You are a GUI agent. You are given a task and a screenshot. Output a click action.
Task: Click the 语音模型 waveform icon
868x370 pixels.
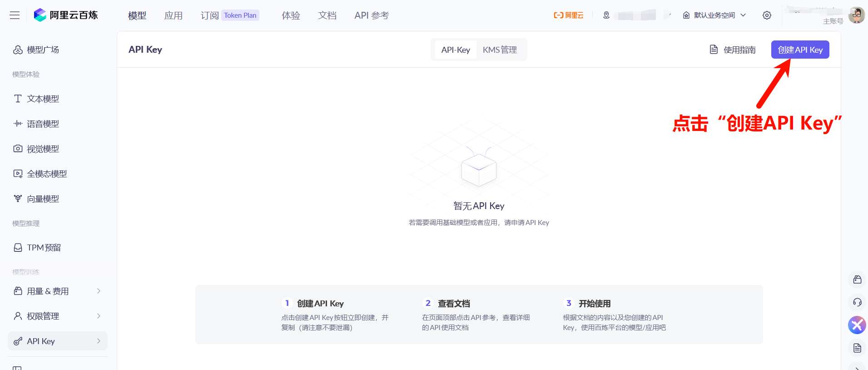coord(18,124)
